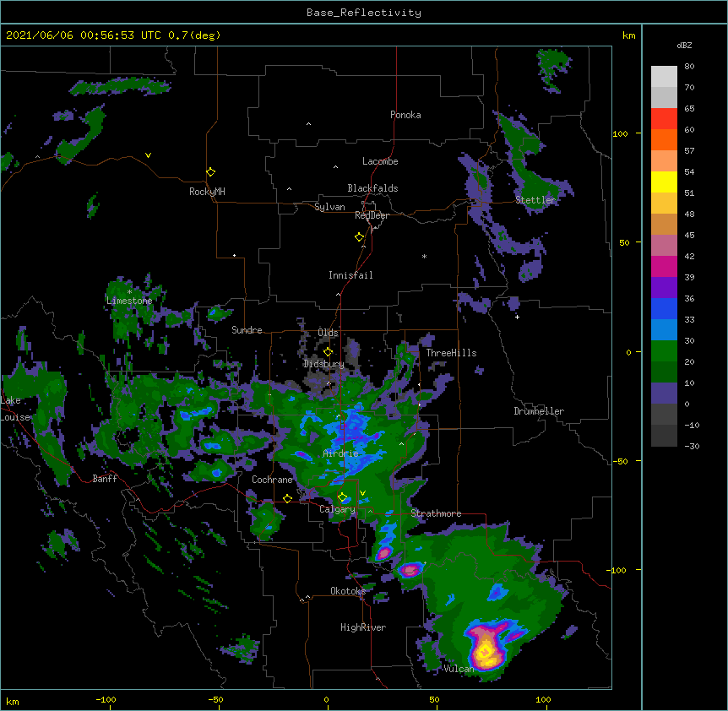Click the Vulcan city label
Image resolution: width=728 pixels, height=711 pixels.
(459, 669)
